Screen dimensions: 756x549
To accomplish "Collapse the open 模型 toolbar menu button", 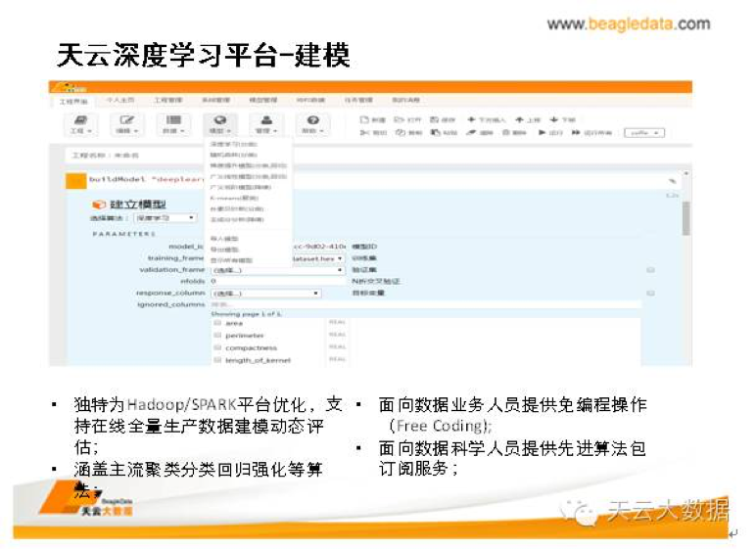I will pyautogui.click(x=220, y=124).
